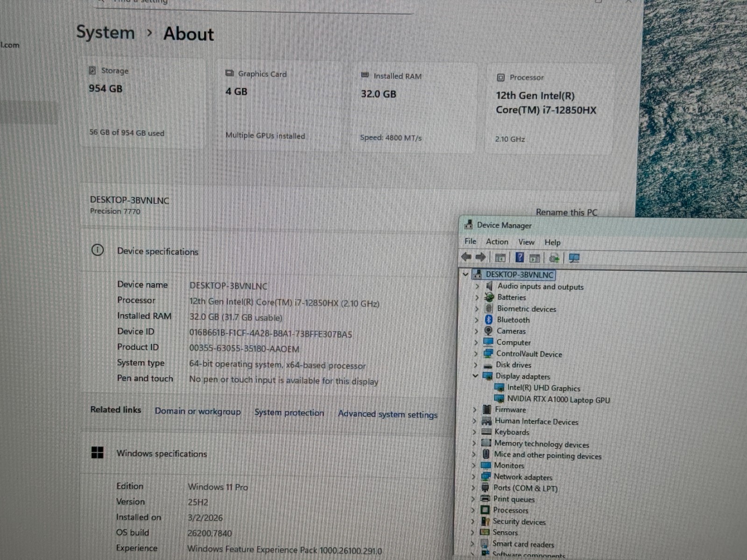Click the info icon beside Device specifications
This screenshot has width=747, height=560.
coord(97,250)
